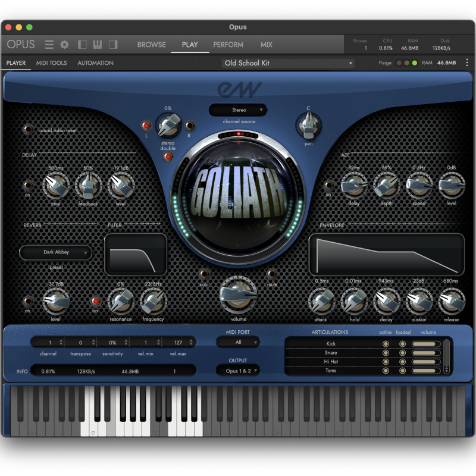Click the reverb level knob
The width and height of the screenshot is (476, 476).
[56, 302]
